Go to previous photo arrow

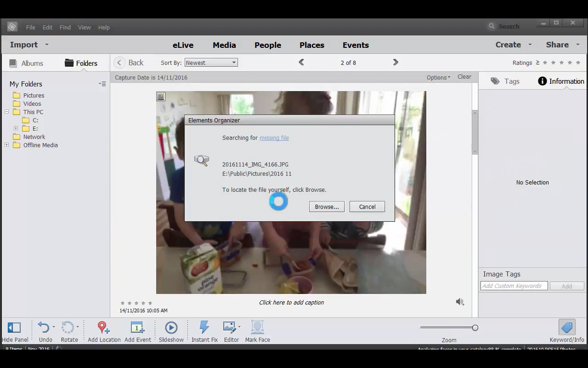pyautogui.click(x=301, y=62)
